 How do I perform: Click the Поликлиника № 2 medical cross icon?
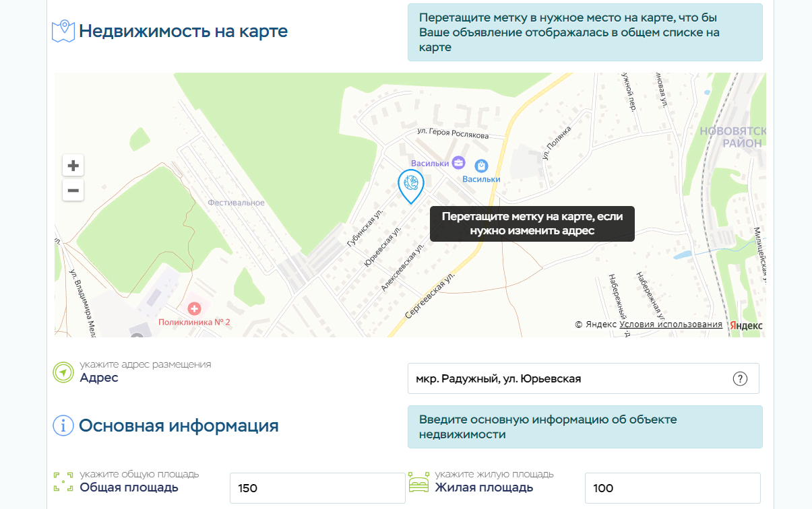(195, 309)
